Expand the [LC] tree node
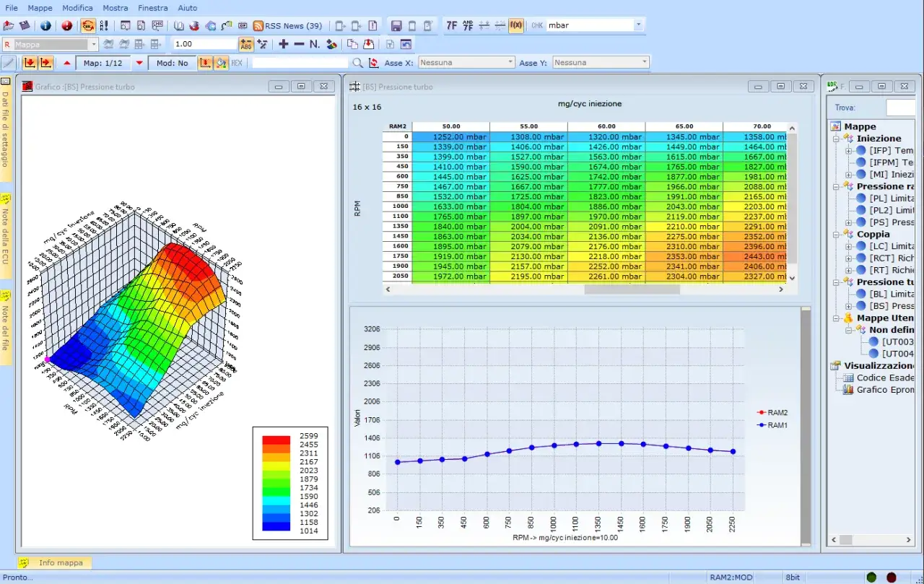The height and width of the screenshot is (584, 924). coord(848,246)
